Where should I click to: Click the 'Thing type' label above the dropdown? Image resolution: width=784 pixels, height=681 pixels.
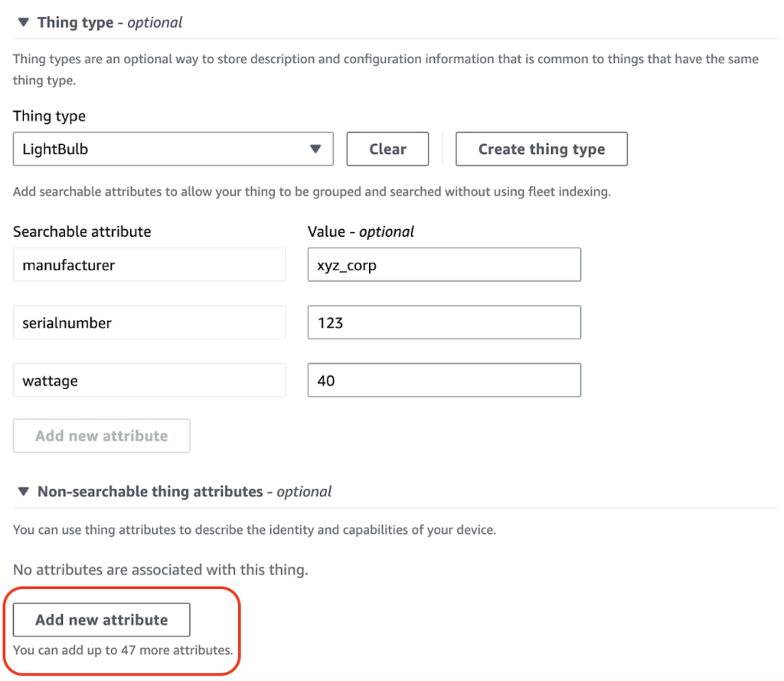point(49,116)
